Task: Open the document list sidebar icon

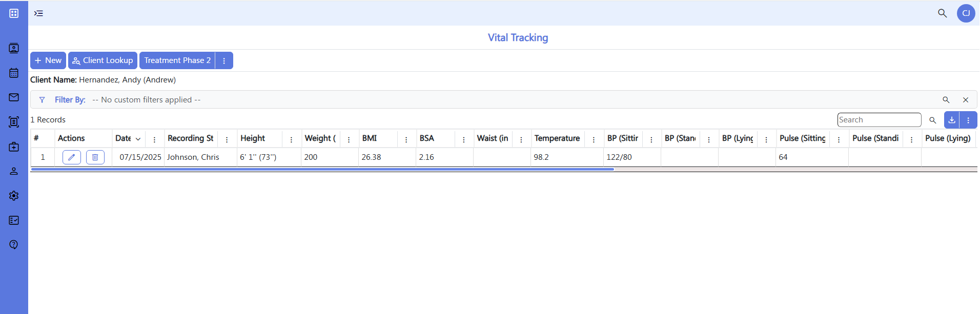Action: click(14, 122)
